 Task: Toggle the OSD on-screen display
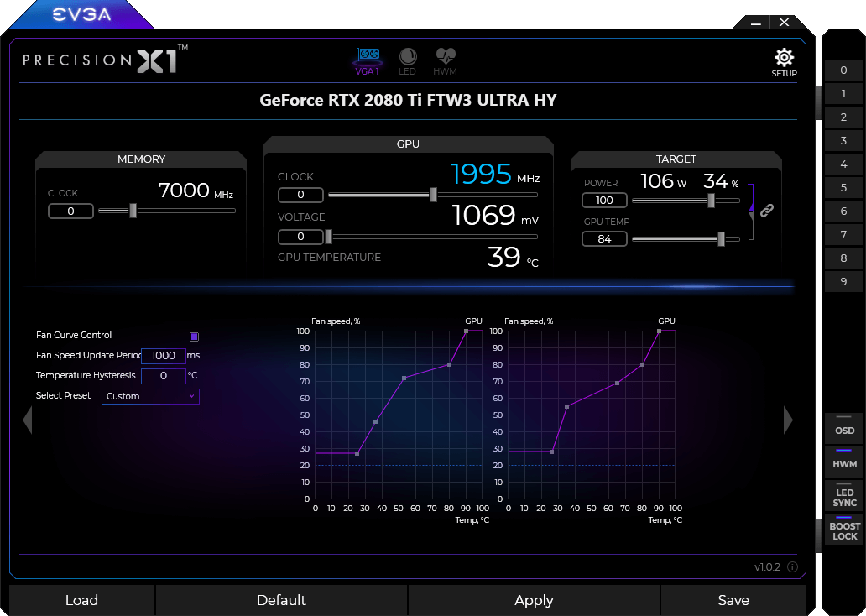[x=844, y=428]
